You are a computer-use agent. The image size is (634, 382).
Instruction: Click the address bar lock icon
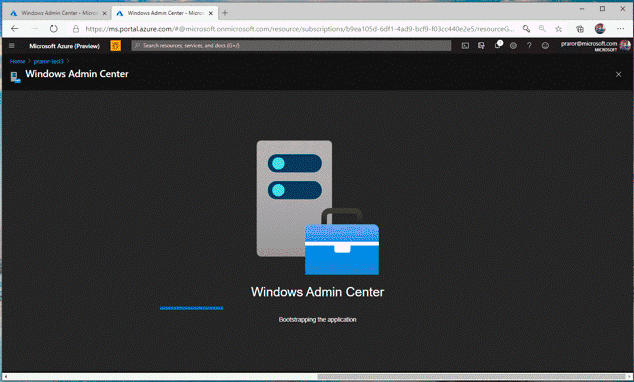[x=76, y=29]
